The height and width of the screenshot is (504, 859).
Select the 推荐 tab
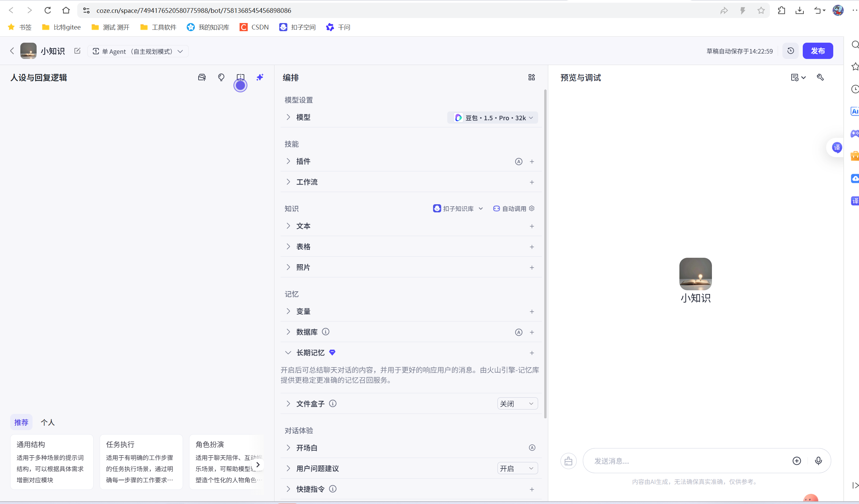(21, 422)
